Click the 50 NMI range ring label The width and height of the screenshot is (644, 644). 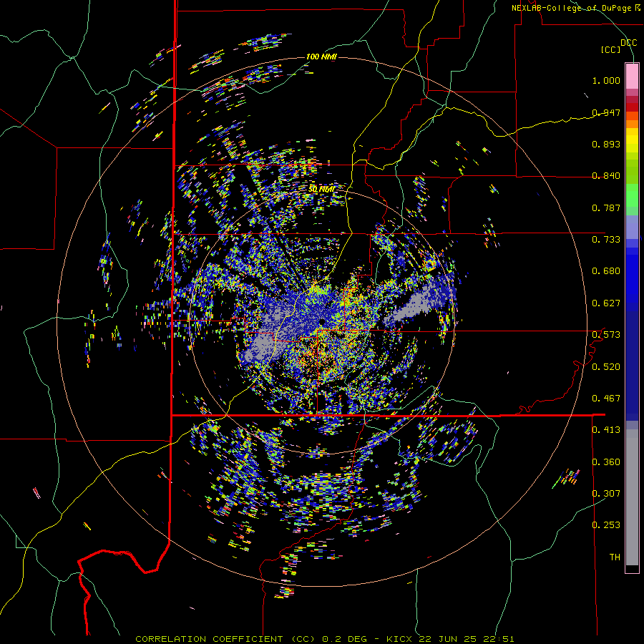coord(321,190)
